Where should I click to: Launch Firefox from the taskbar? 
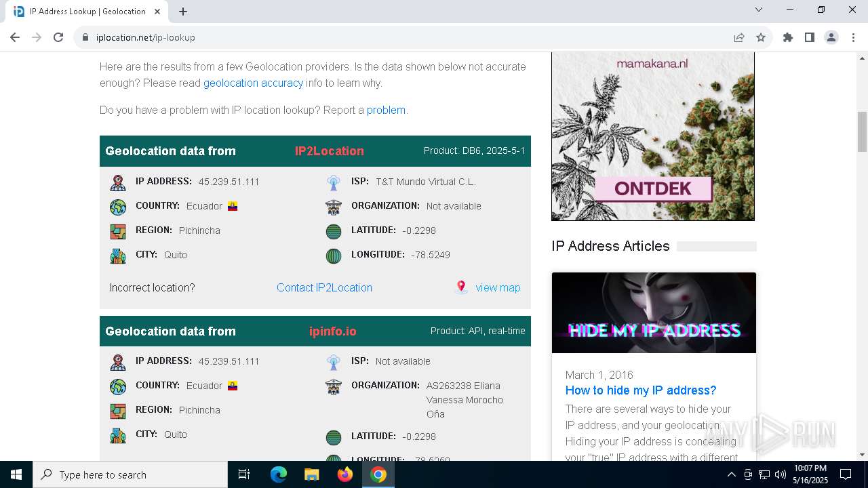tap(344, 474)
